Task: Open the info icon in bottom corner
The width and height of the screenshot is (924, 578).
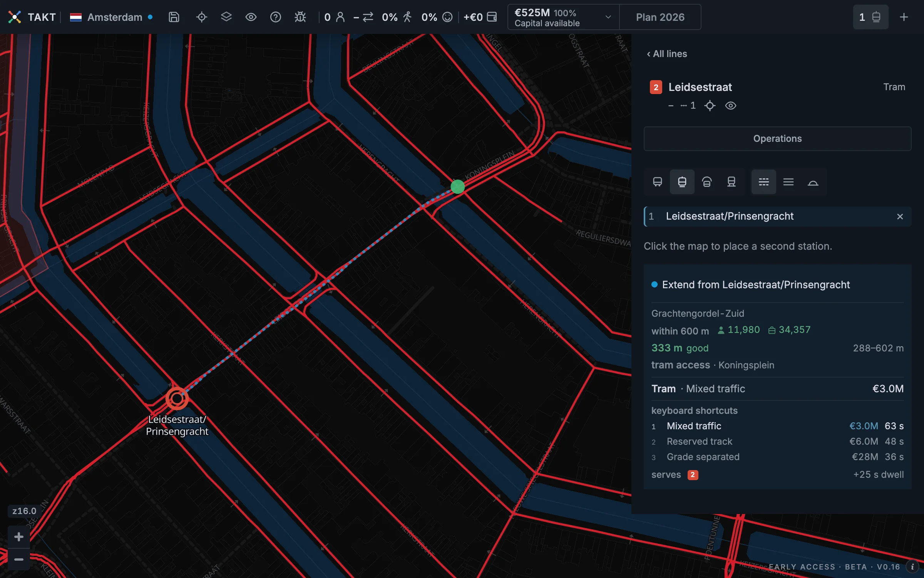Action: pos(912,567)
